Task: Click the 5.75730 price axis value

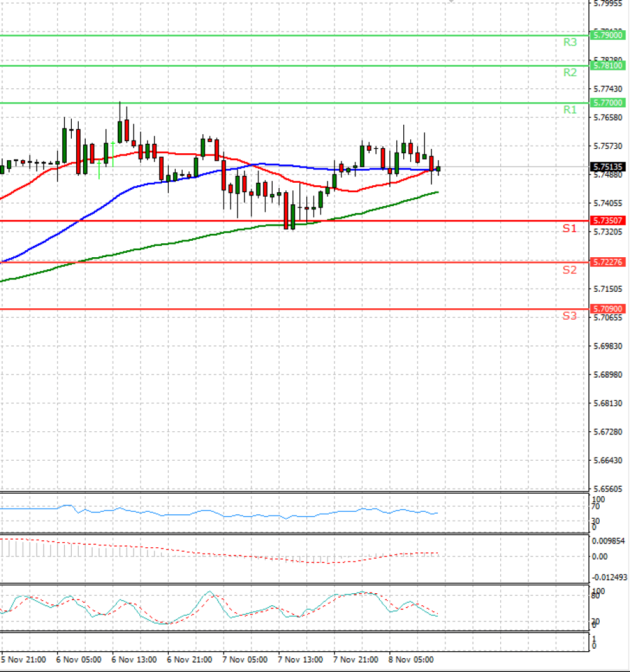Action: pyautogui.click(x=608, y=146)
